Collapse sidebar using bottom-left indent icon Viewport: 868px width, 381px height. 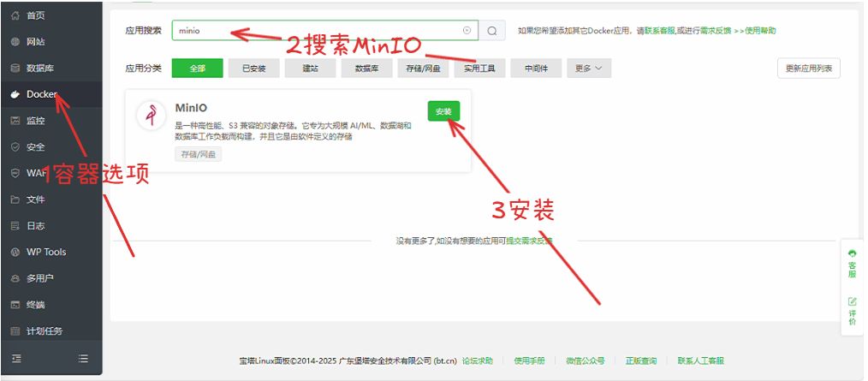coord(16,358)
